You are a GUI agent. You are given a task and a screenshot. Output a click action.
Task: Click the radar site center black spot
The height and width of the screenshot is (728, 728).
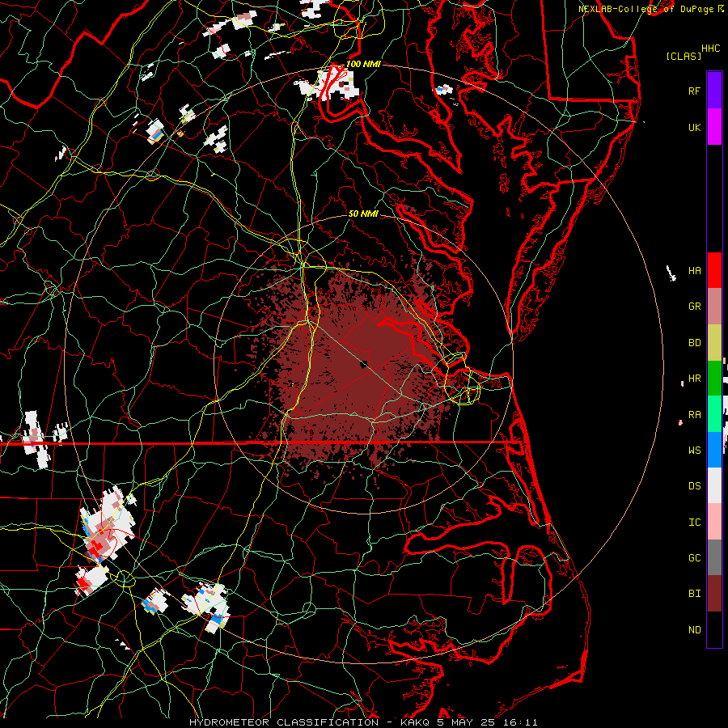365,365
